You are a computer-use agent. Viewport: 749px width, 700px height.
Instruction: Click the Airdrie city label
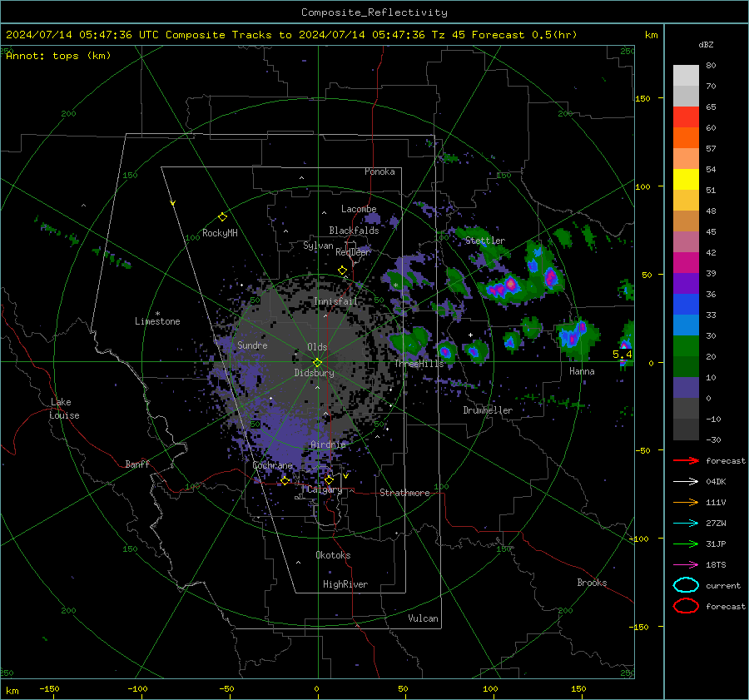(328, 444)
